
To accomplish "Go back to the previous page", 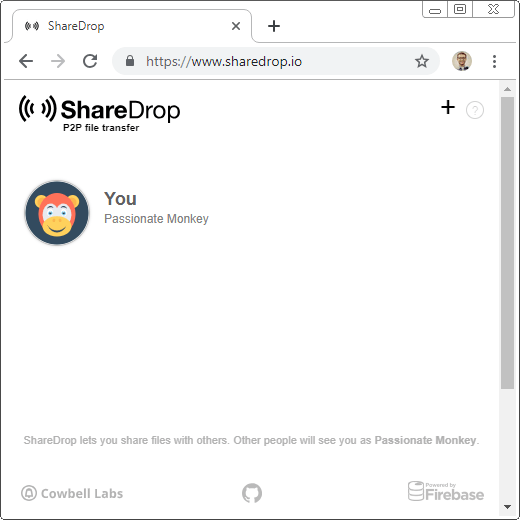I will (x=26, y=61).
